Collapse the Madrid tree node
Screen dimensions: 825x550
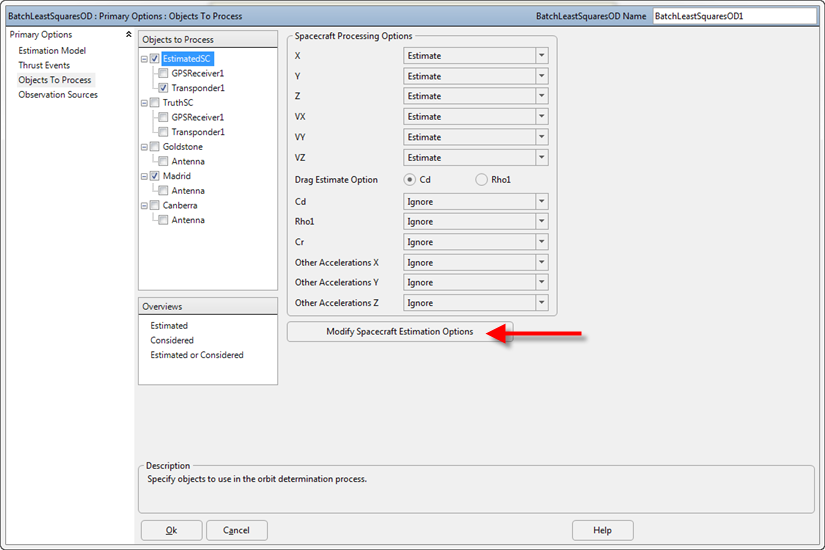pyautogui.click(x=144, y=177)
